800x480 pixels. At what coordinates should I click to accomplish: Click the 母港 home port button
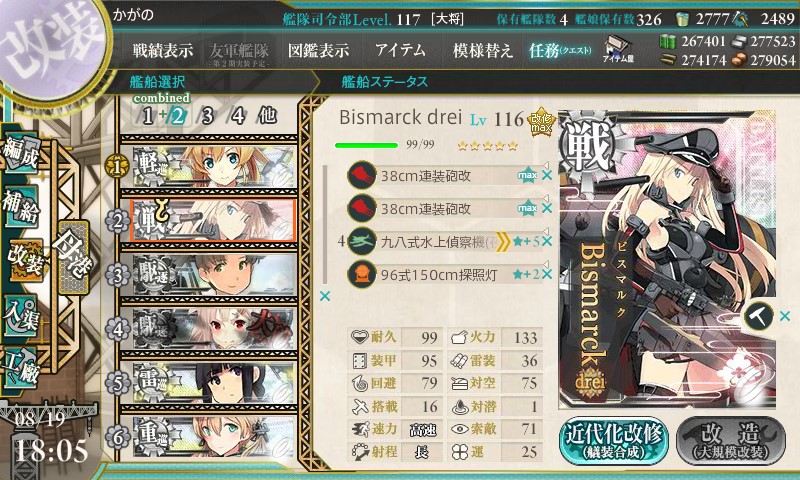74,258
